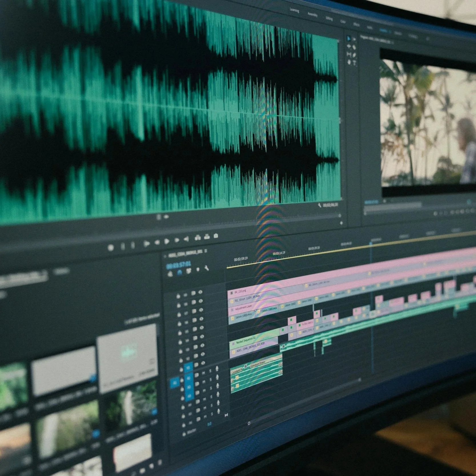Screen dimensions: 476x476
Task: Select the Hand tool
Action: click(349, 62)
